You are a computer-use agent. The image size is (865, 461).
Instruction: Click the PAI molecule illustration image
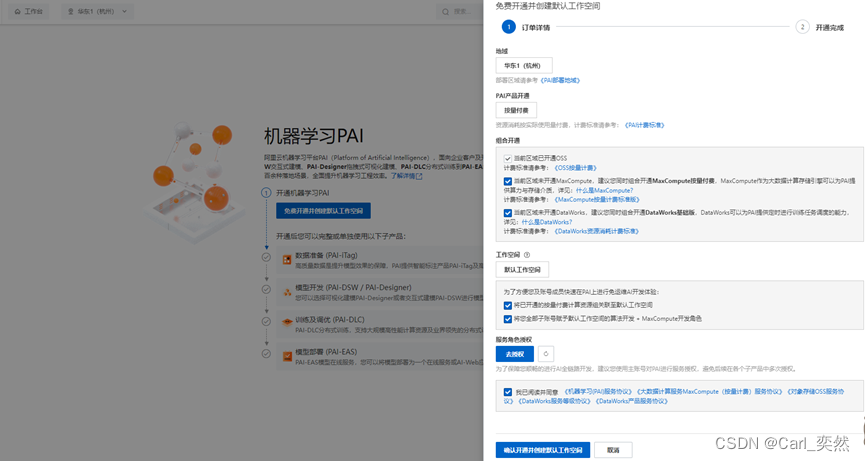pyautogui.click(x=193, y=181)
